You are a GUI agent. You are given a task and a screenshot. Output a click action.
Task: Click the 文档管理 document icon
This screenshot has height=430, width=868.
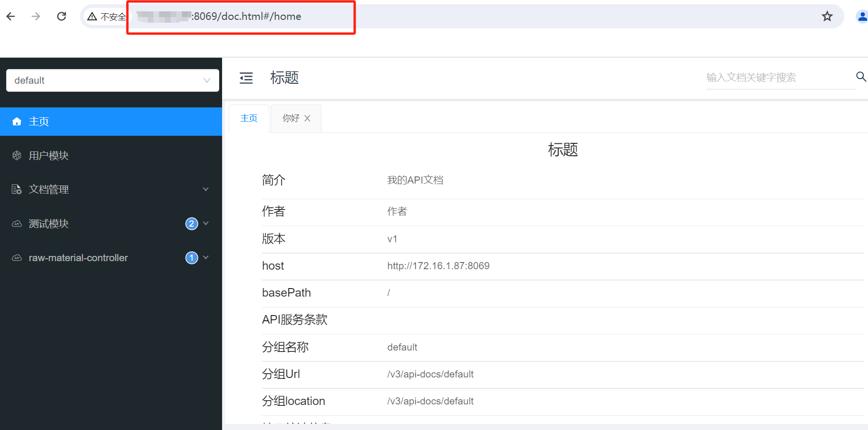coord(17,190)
